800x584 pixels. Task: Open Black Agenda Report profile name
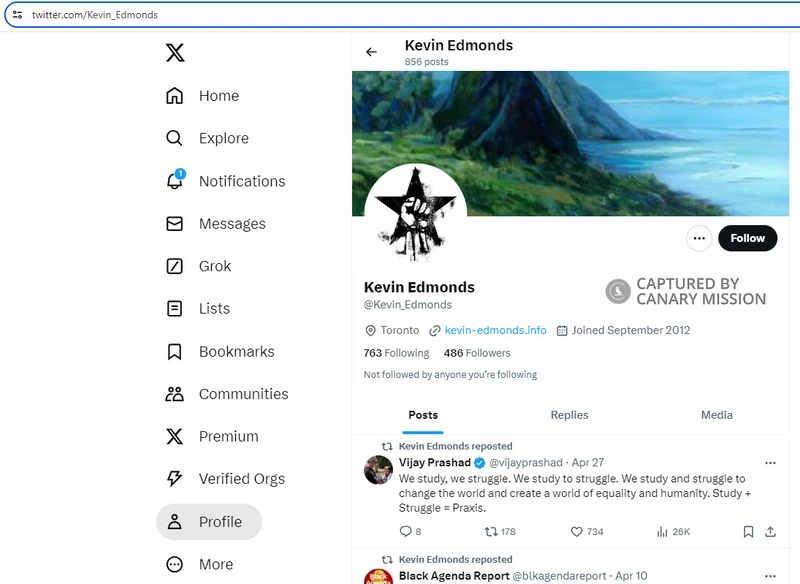454,576
